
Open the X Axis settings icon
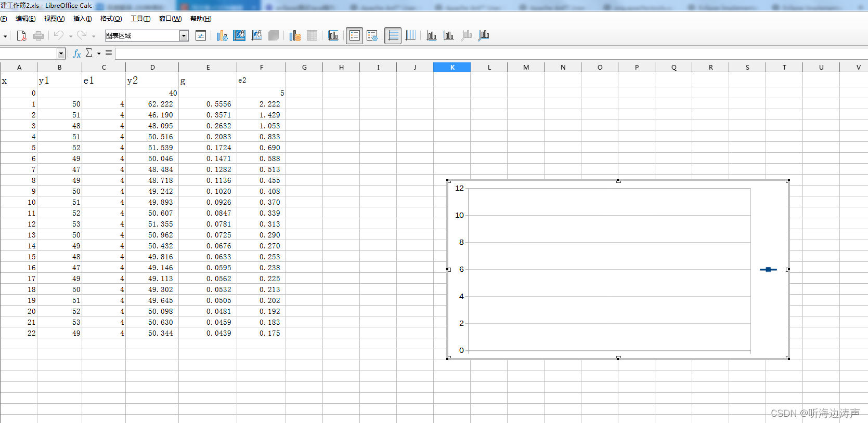[x=432, y=35]
